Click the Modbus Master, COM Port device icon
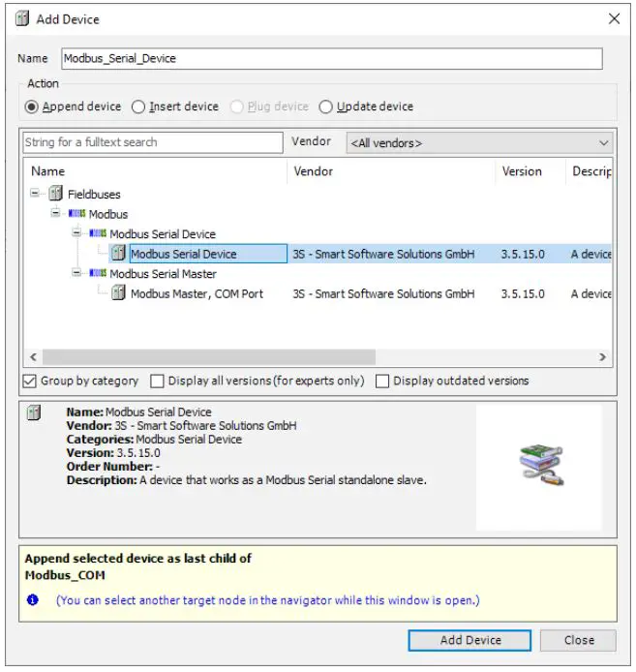The width and height of the screenshot is (636, 672). pos(118,293)
